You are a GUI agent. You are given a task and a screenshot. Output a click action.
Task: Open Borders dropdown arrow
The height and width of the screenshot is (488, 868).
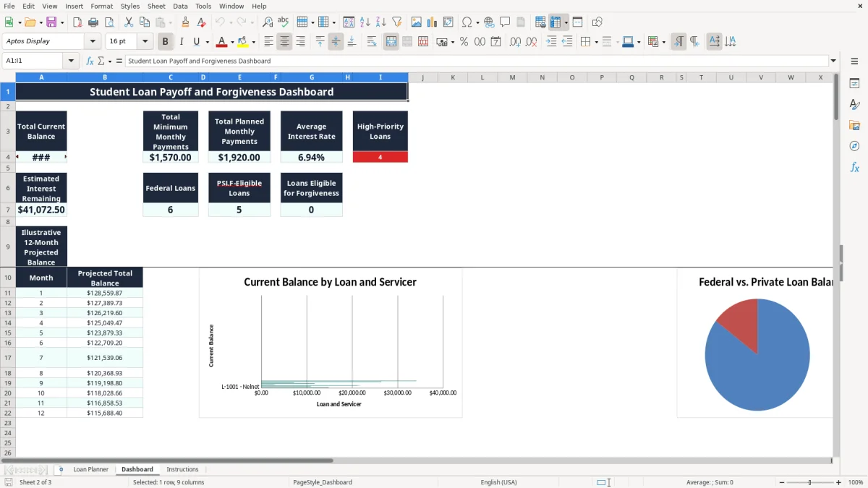[596, 42]
